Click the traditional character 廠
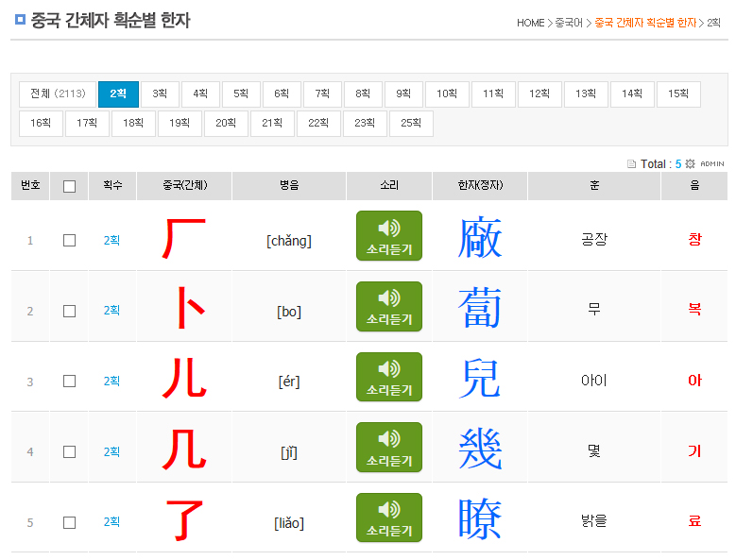Screen dimensions: 736x560 (x=480, y=239)
